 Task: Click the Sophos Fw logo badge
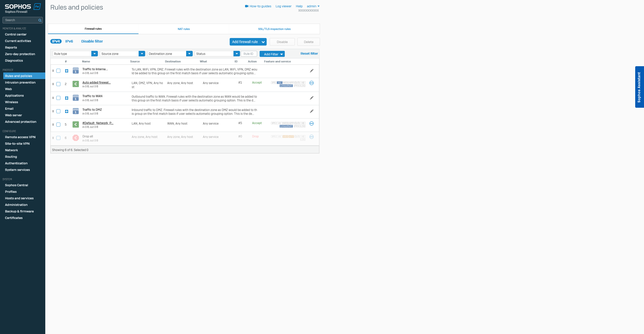37,7
